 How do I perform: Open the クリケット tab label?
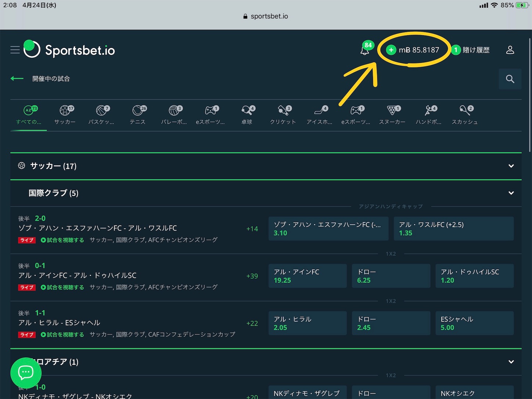(283, 122)
